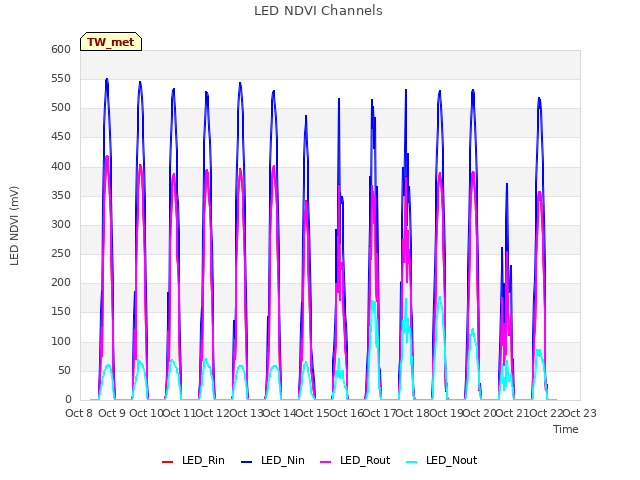This screenshot has width=640, height=480.
Task: Click the 0 y-axis tick label
Action: coord(68,400)
